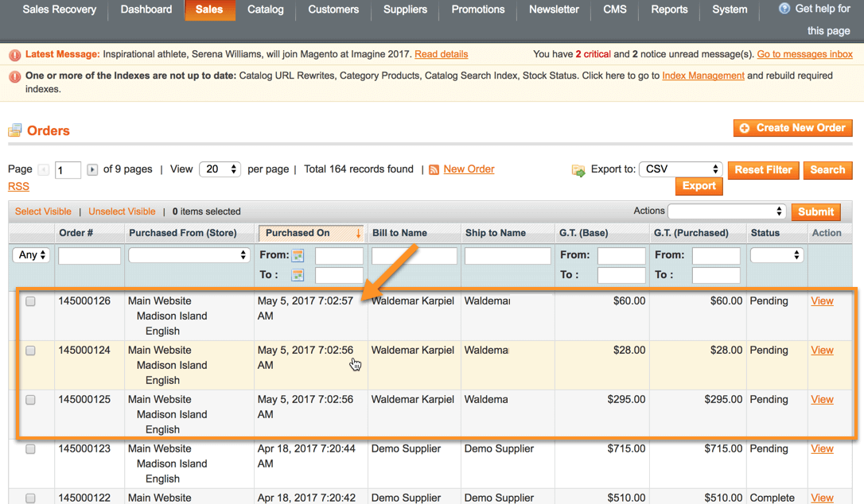Open the Purchased On To date calendar icon
The image size is (864, 504).
pyautogui.click(x=298, y=275)
